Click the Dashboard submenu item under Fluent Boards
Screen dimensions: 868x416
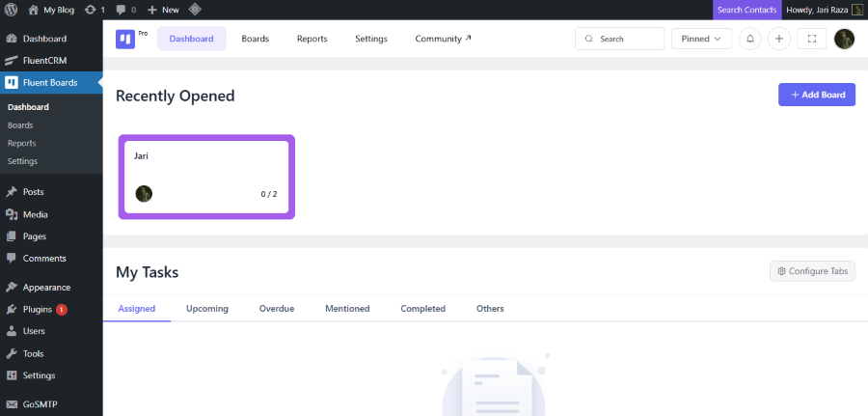click(x=28, y=107)
